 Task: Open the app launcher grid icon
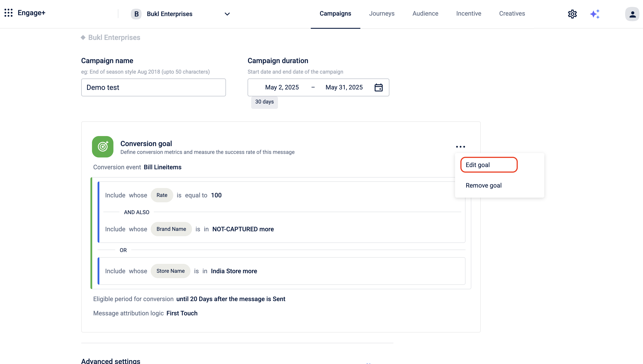click(8, 13)
